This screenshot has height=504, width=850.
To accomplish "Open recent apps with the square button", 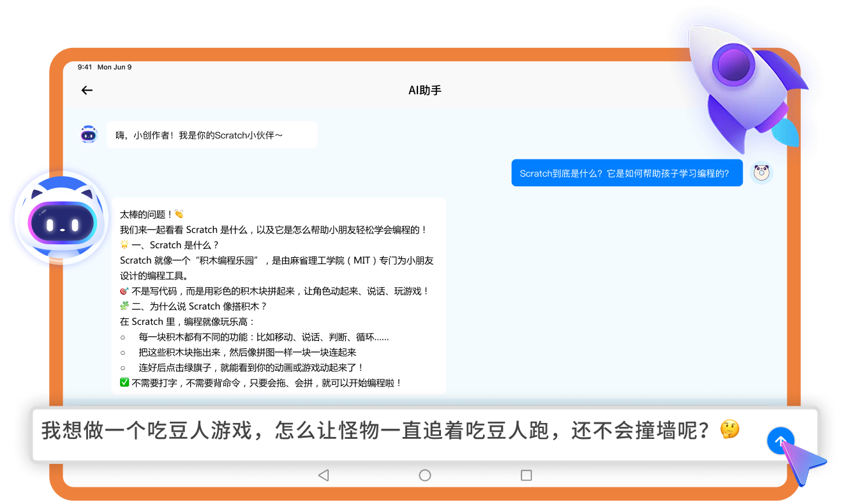I will [526, 475].
